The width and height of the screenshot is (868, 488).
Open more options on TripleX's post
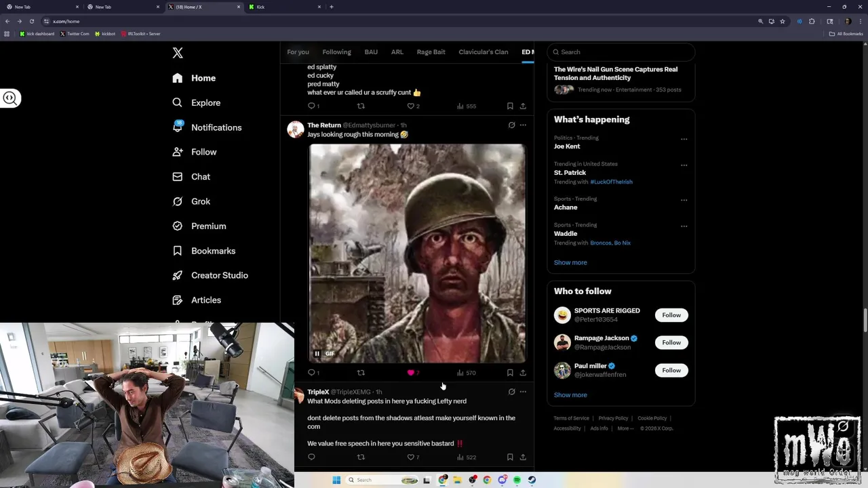(x=523, y=392)
